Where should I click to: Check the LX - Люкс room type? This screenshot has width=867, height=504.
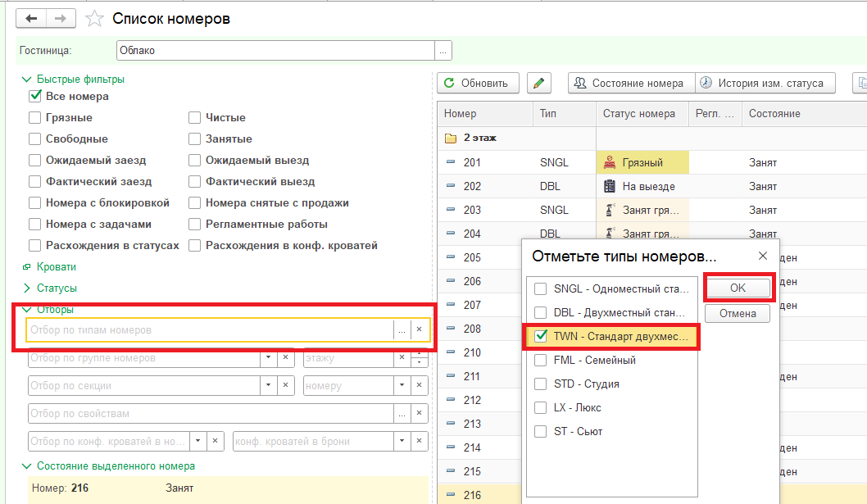click(x=541, y=407)
